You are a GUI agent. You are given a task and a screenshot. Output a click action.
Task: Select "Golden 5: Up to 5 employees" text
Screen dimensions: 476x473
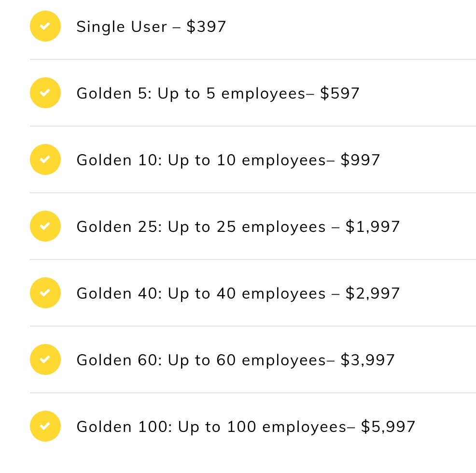coord(191,93)
